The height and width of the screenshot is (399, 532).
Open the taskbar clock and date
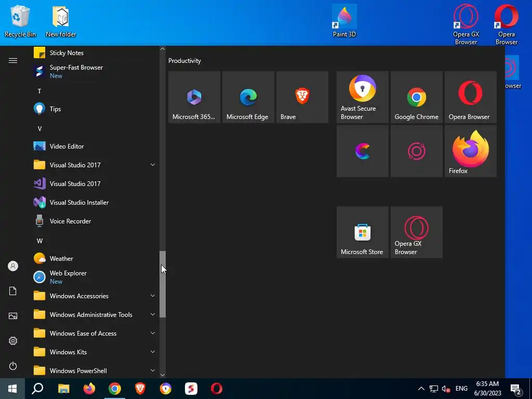click(487, 389)
